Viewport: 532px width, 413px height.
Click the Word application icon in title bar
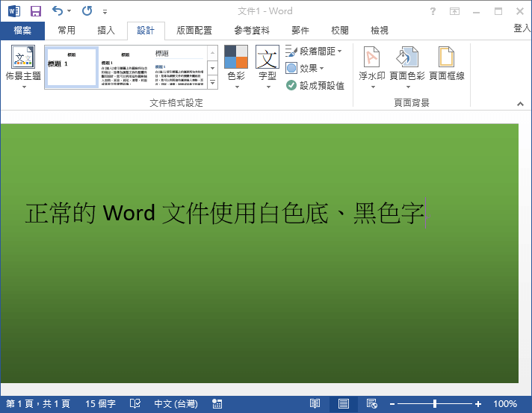pyautogui.click(x=14, y=11)
